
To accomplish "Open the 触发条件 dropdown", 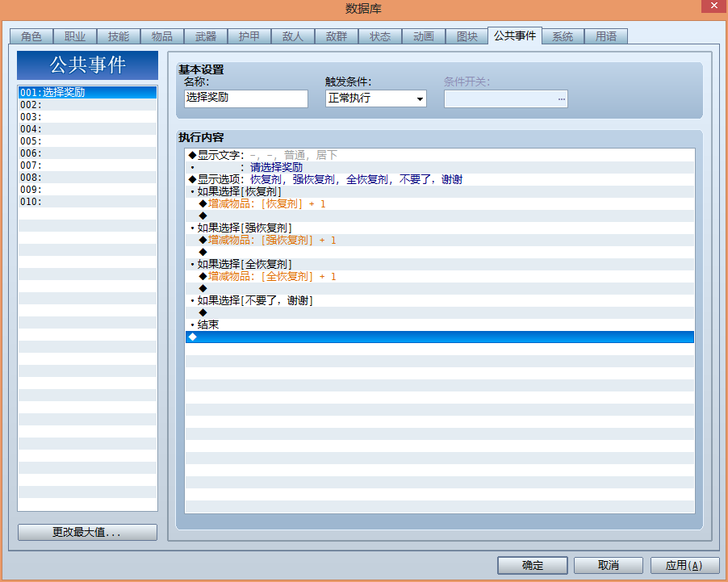I will pyautogui.click(x=376, y=98).
